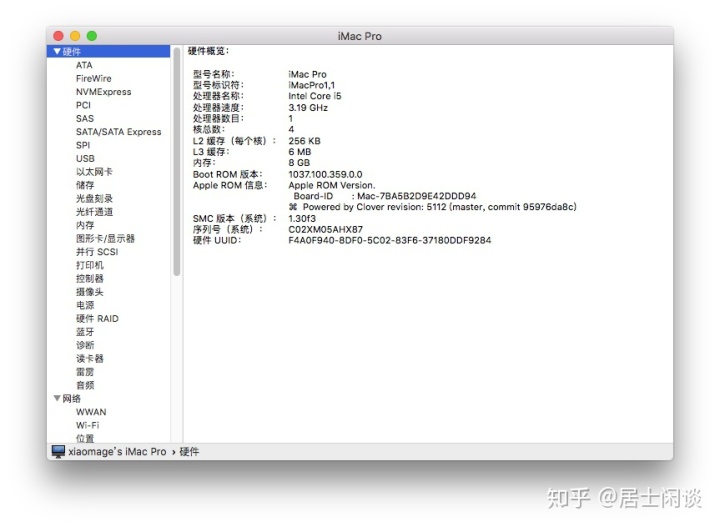The height and width of the screenshot is (527, 720).
Task: Click SMC version 1.30f3
Action: 302,219
